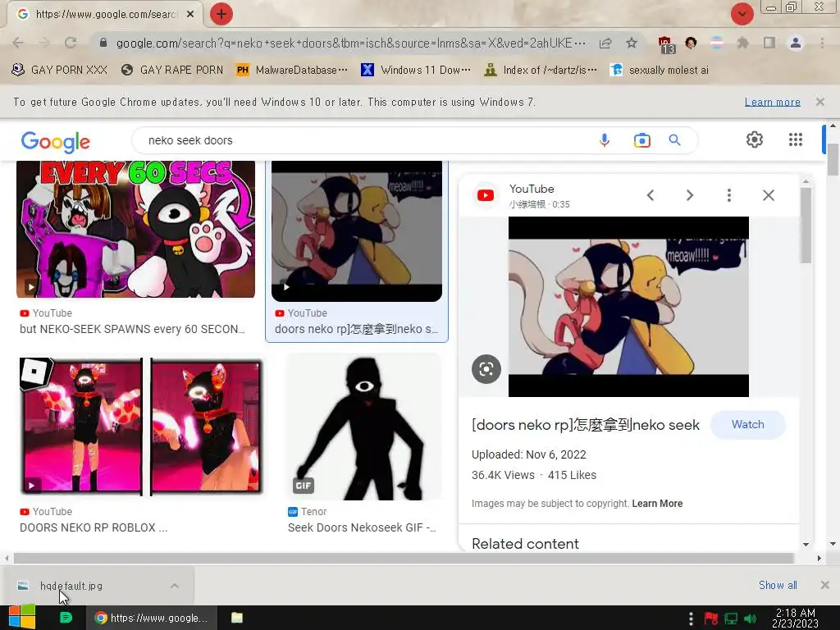Open File Explorer from the taskbar
Image resolution: width=840 pixels, height=630 pixels.
(237, 618)
